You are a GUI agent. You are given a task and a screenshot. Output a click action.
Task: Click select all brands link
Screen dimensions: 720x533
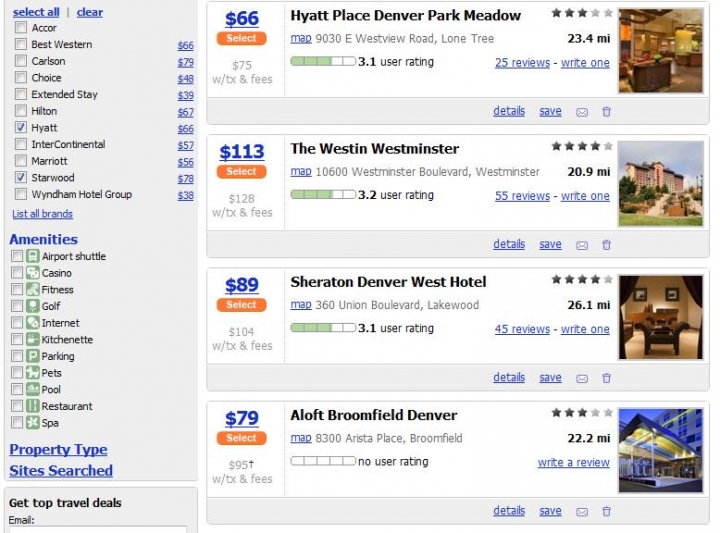[36, 12]
